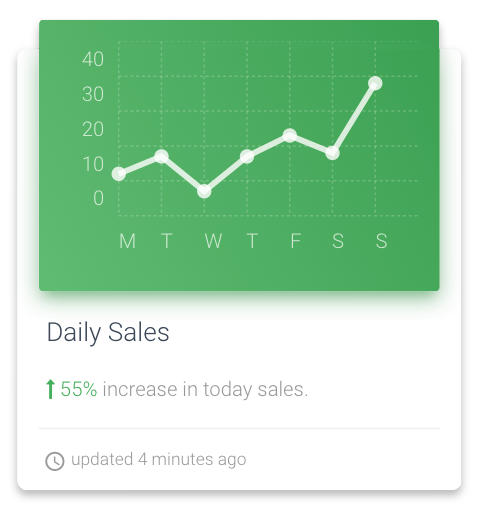This screenshot has height=520, width=487.
Task: Click the green upward arrow icon
Action: tap(50, 389)
